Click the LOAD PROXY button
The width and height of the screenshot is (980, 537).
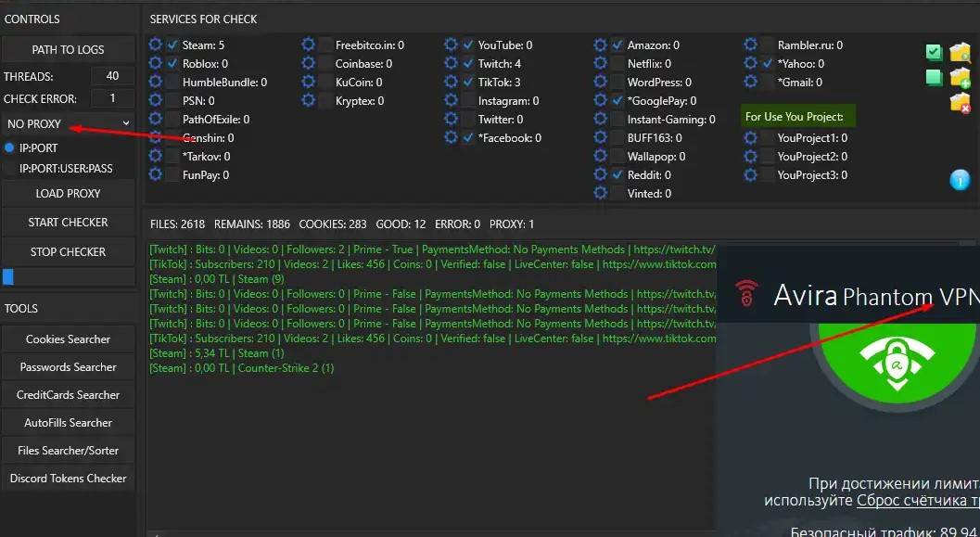tap(69, 193)
